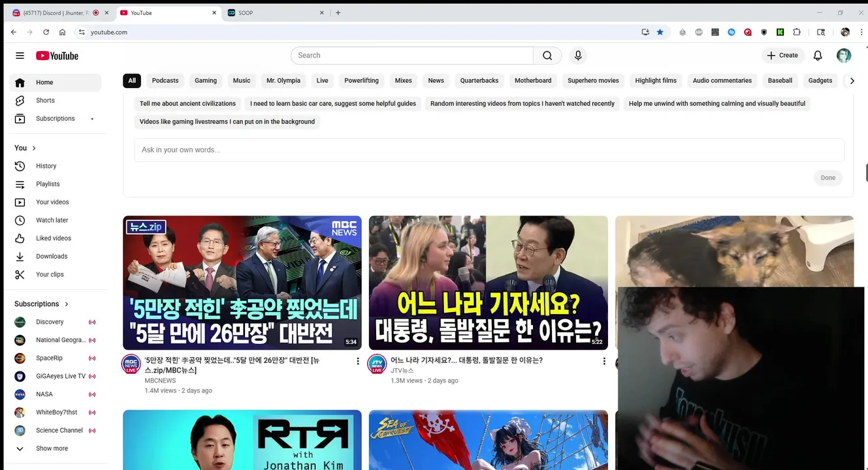Open the JTV 5:22 president video thumbnail
Image resolution: width=868 pixels, height=470 pixels.
coord(488,283)
